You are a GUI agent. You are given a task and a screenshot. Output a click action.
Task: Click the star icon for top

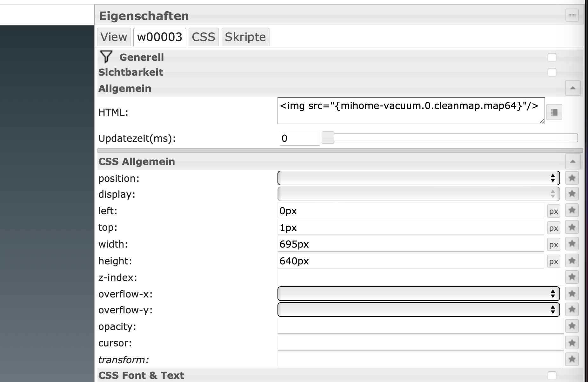click(572, 227)
